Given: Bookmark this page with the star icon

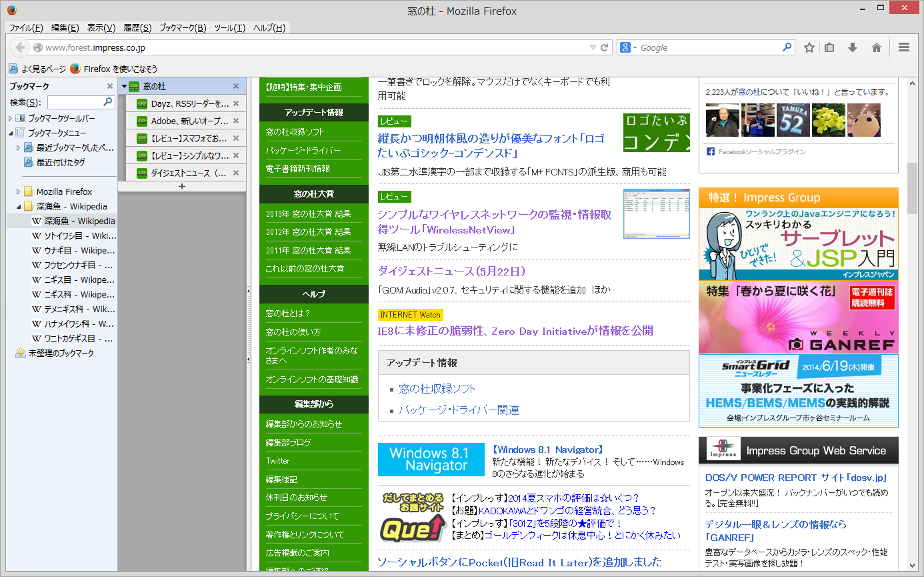Looking at the screenshot, I should (x=809, y=47).
